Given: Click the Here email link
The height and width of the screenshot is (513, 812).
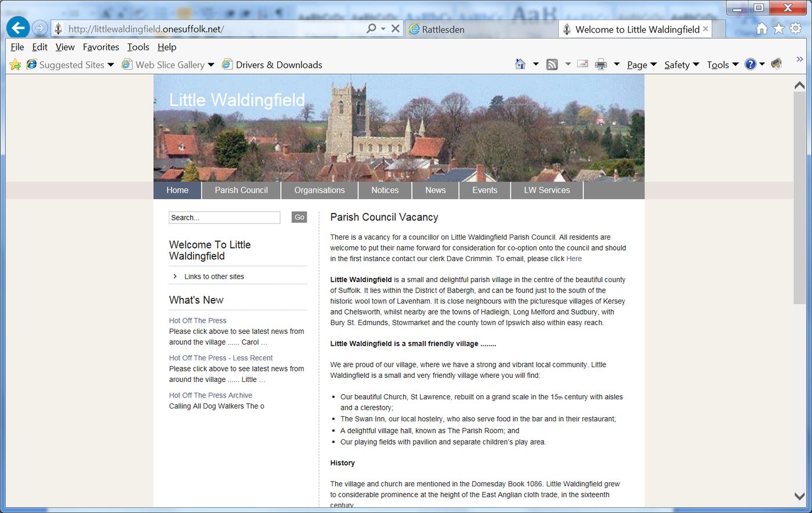Looking at the screenshot, I should tap(574, 259).
